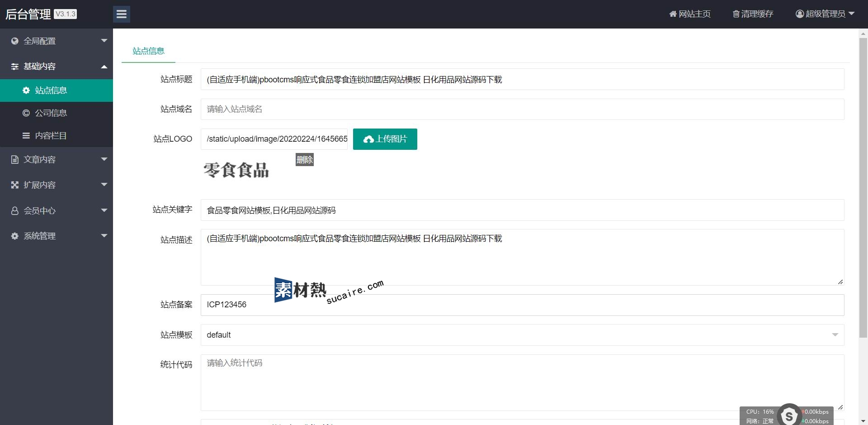
Task: Expand the 全局配置 menu arrow
Action: (104, 41)
